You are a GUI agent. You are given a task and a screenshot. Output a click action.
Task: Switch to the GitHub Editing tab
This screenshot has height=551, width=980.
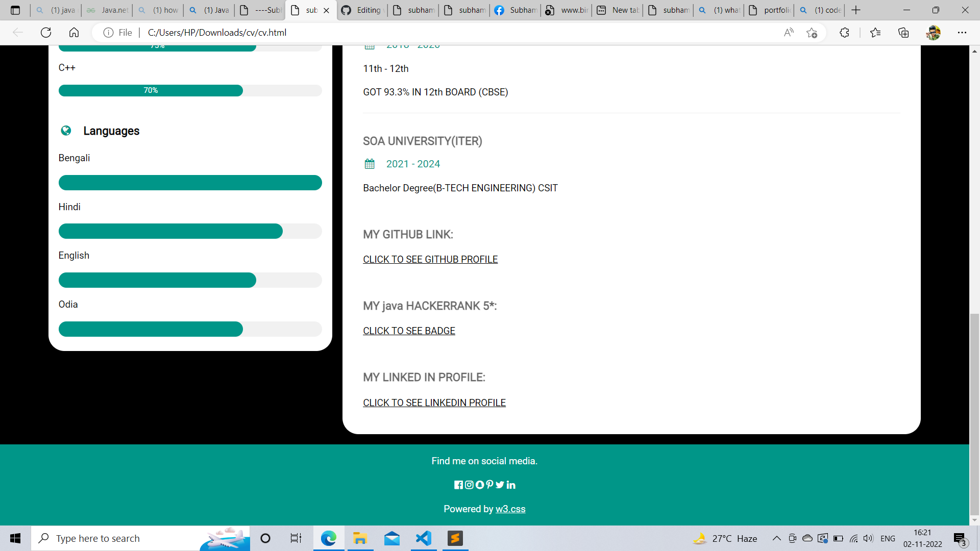click(x=362, y=10)
